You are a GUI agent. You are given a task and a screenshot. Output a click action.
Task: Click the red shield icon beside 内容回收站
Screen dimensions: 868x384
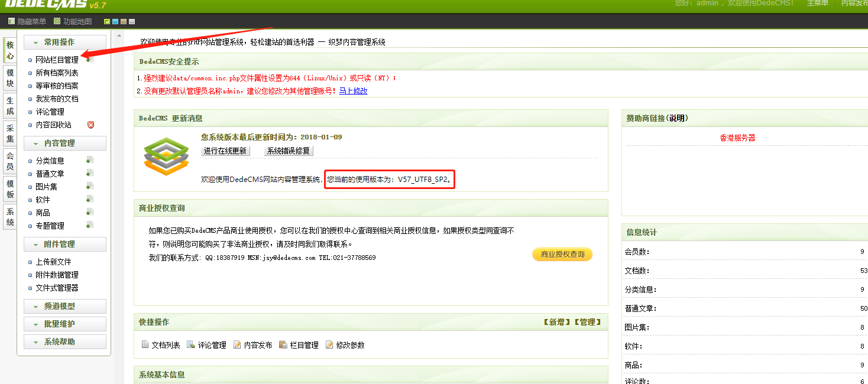pyautogui.click(x=90, y=125)
